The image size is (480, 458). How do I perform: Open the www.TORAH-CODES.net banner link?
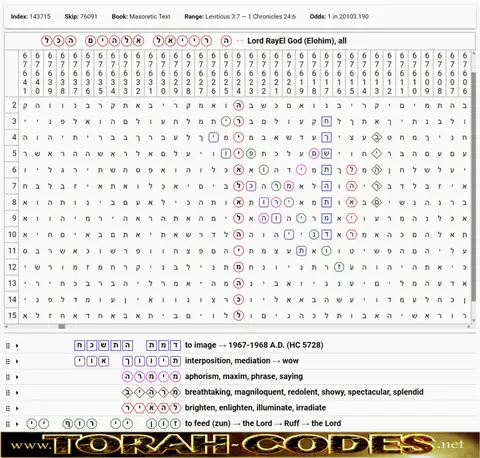point(240,445)
